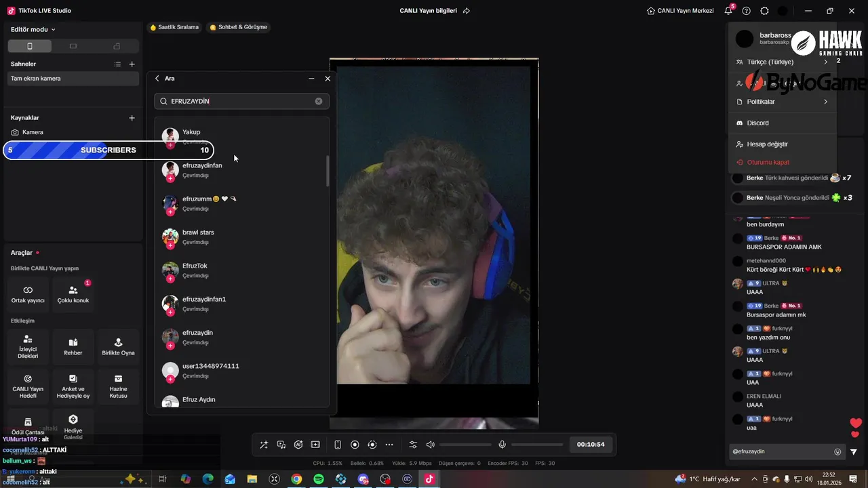Click the record button in toolbar
This screenshot has width=868, height=488.
point(355,445)
